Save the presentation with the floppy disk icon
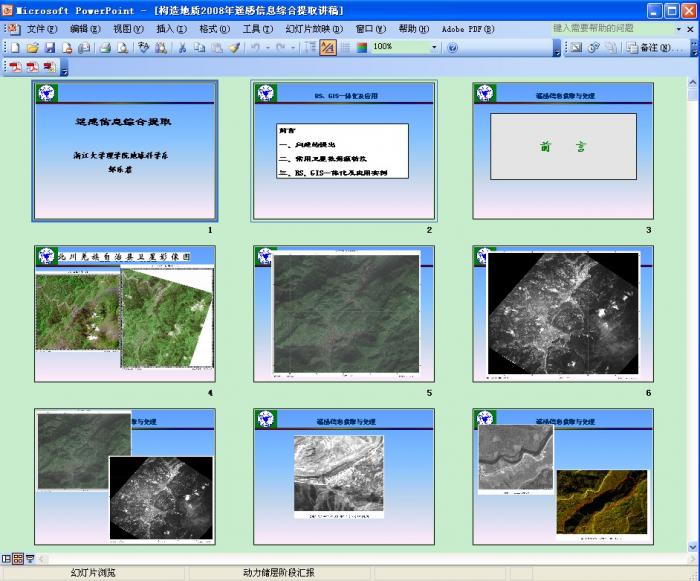 coord(49,47)
